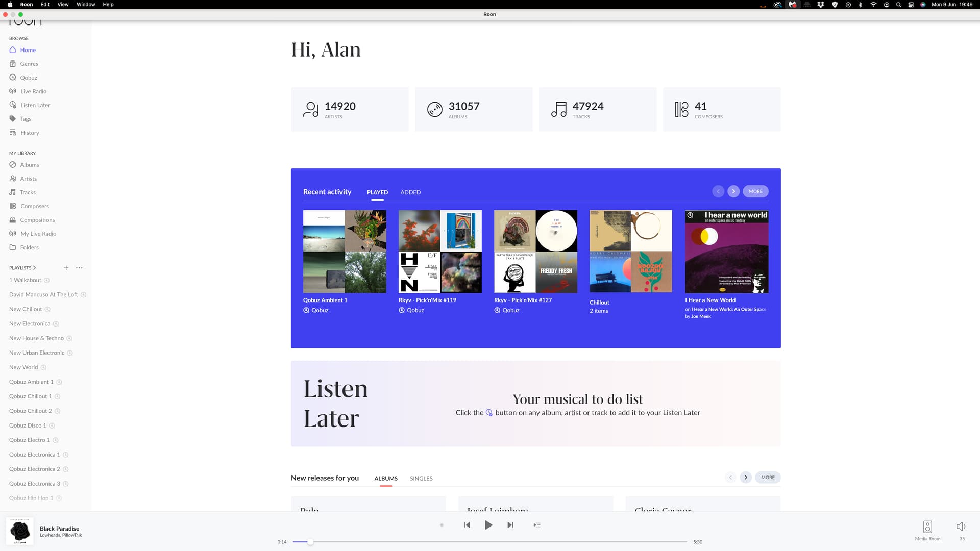This screenshot has width=980, height=551.
Task: Select the Albums tab in New releases
Action: 386,479
